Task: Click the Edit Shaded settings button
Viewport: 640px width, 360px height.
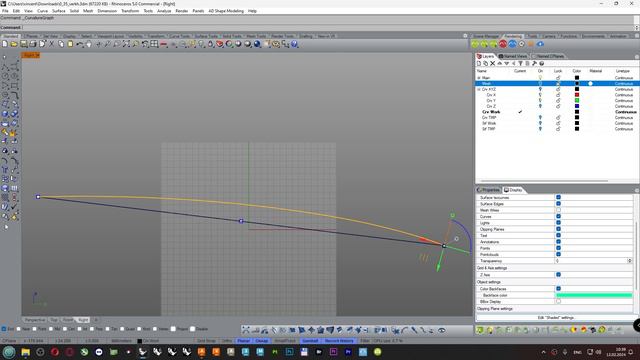Action: (556, 318)
